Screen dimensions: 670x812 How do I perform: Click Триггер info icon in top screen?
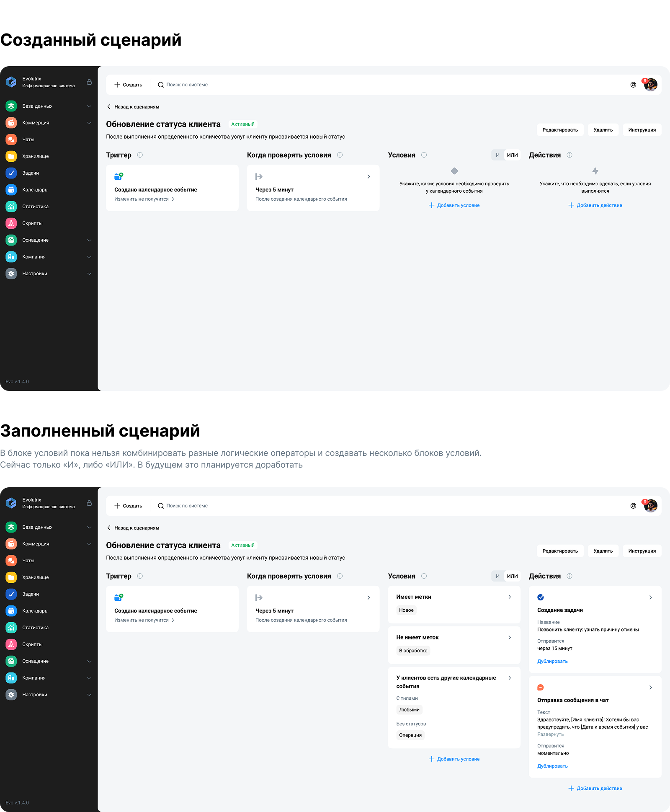pyautogui.click(x=140, y=155)
